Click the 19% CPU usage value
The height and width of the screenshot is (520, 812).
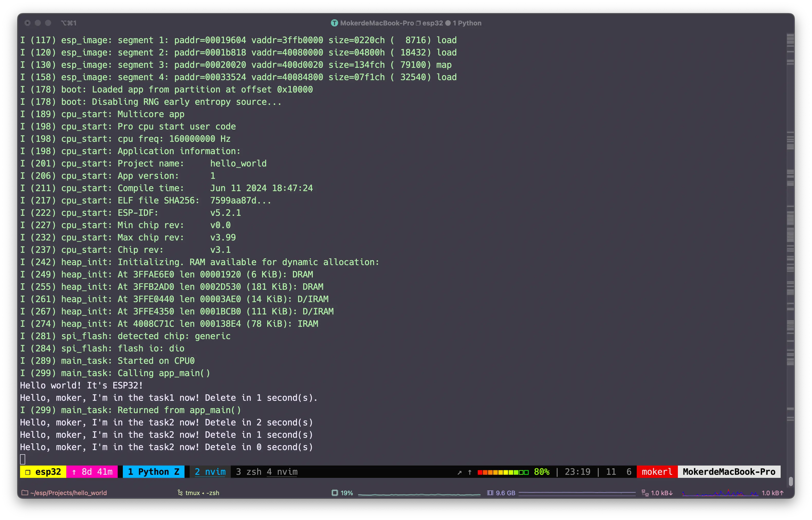pyautogui.click(x=346, y=493)
